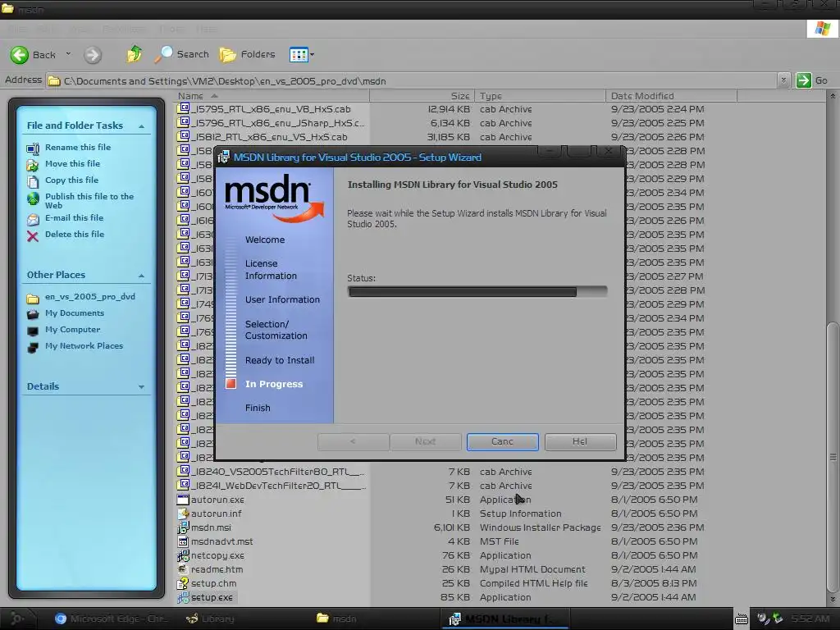
Task: Click the red X delete icon
Action: point(33,236)
